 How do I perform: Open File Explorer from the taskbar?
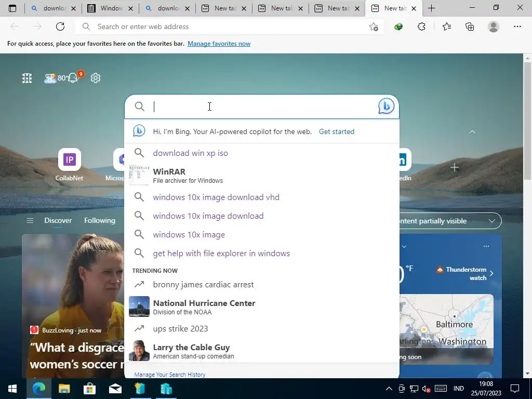point(64,389)
